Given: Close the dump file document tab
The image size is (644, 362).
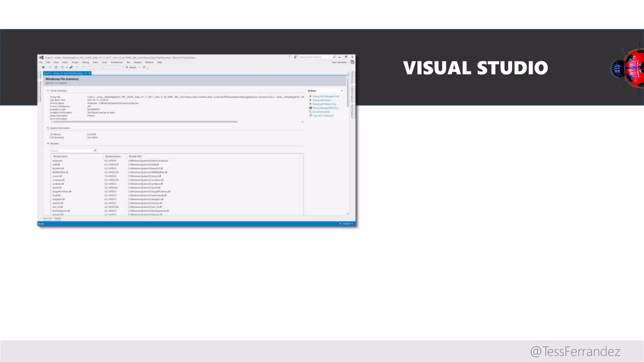Looking at the screenshot, I should coord(89,73).
